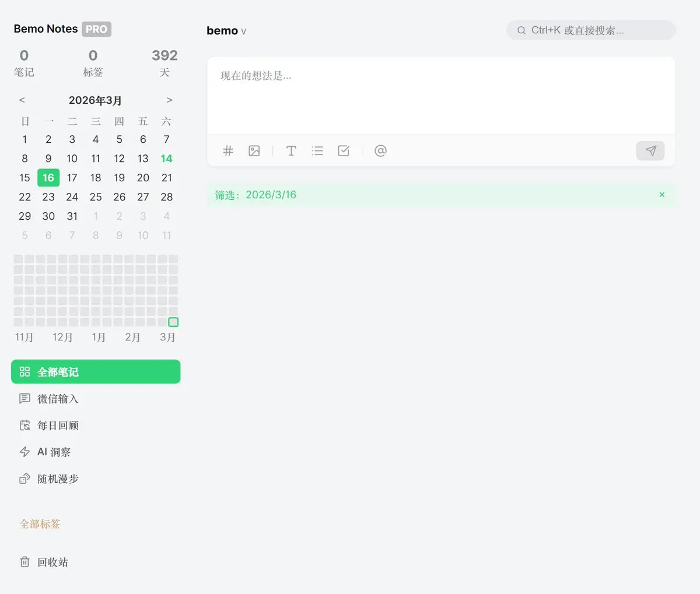The height and width of the screenshot is (594, 700).
Task: Expand the bemo account dropdown
Action: 226,31
